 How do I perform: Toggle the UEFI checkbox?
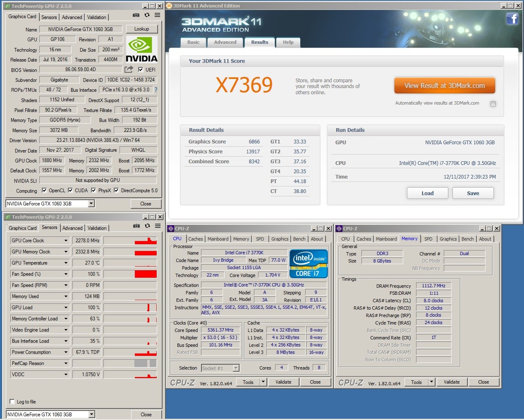[141, 69]
